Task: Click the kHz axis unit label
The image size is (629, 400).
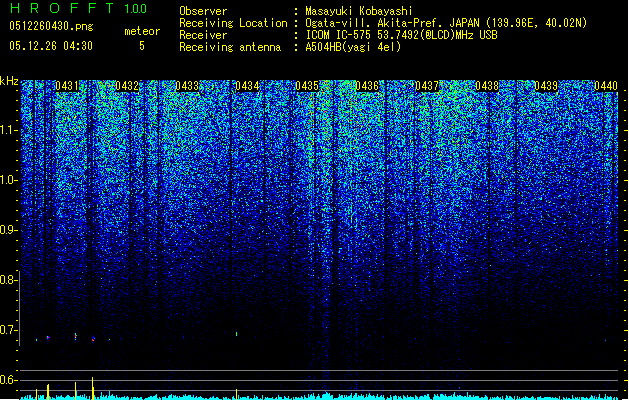Action: click(9, 81)
